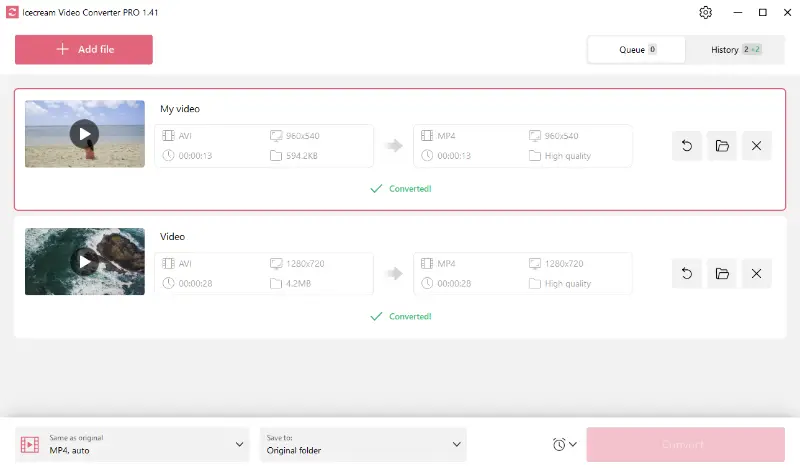
Task: Click the Video title of second item
Action: [172, 237]
